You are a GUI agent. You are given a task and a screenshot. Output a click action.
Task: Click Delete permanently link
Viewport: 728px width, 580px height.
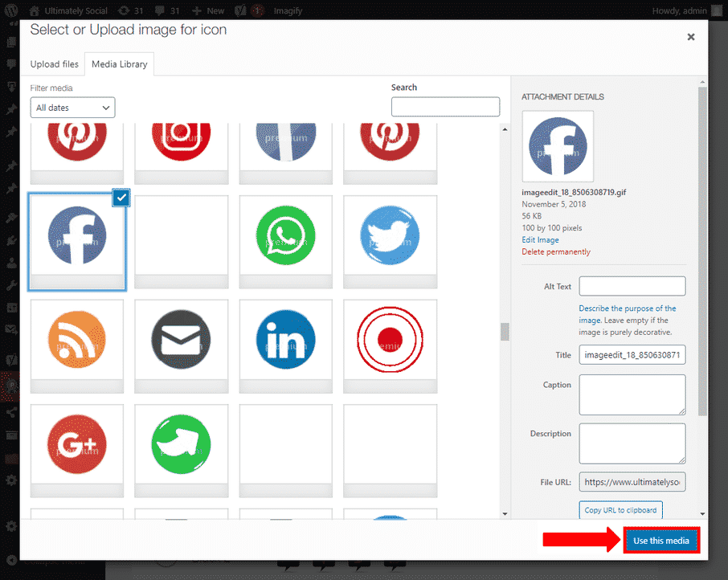tap(556, 252)
